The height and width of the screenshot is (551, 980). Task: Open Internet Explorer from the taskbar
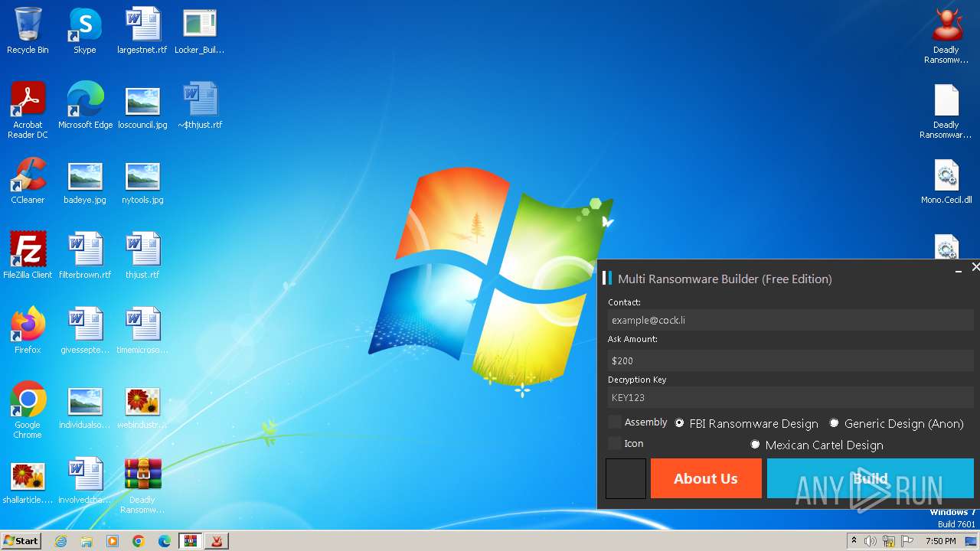pos(60,541)
